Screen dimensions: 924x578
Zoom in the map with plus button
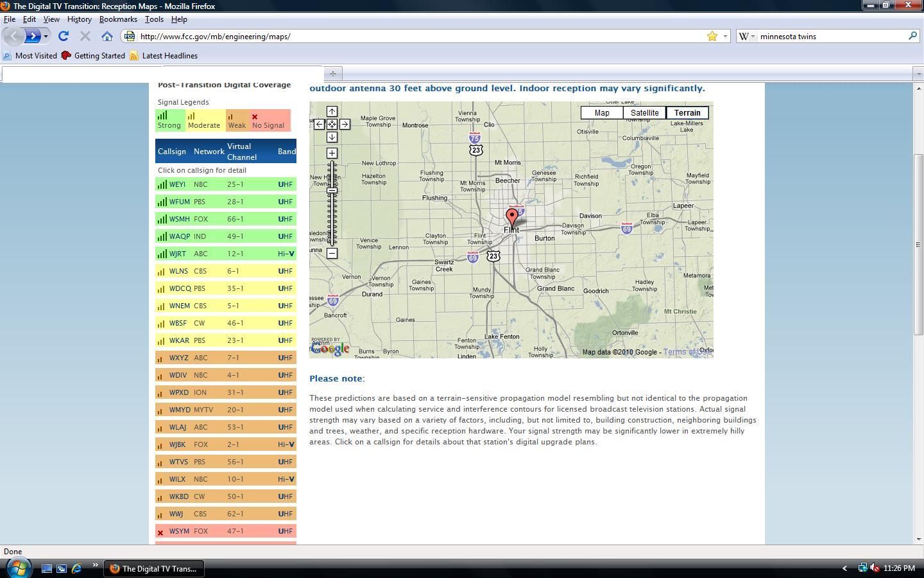332,153
